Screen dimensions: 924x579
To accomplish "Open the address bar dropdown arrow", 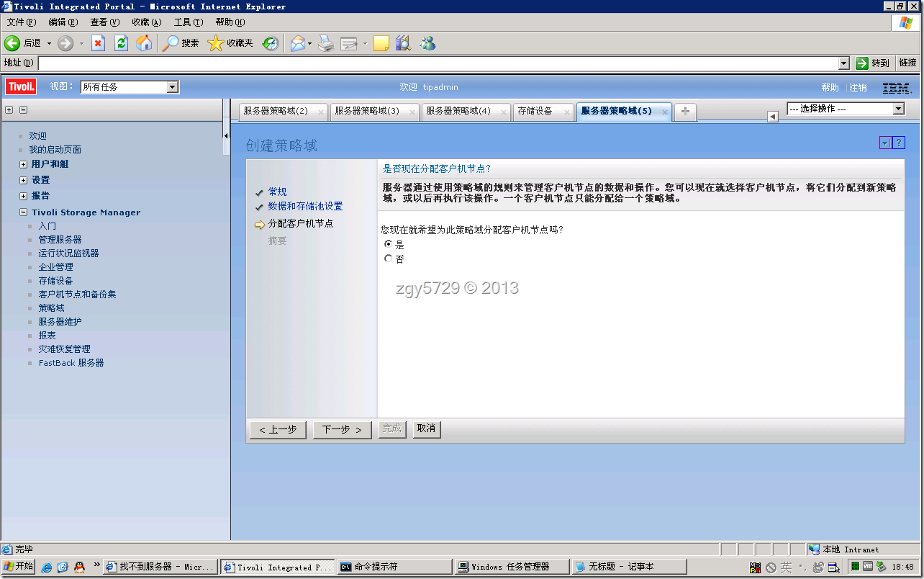I will coord(845,63).
